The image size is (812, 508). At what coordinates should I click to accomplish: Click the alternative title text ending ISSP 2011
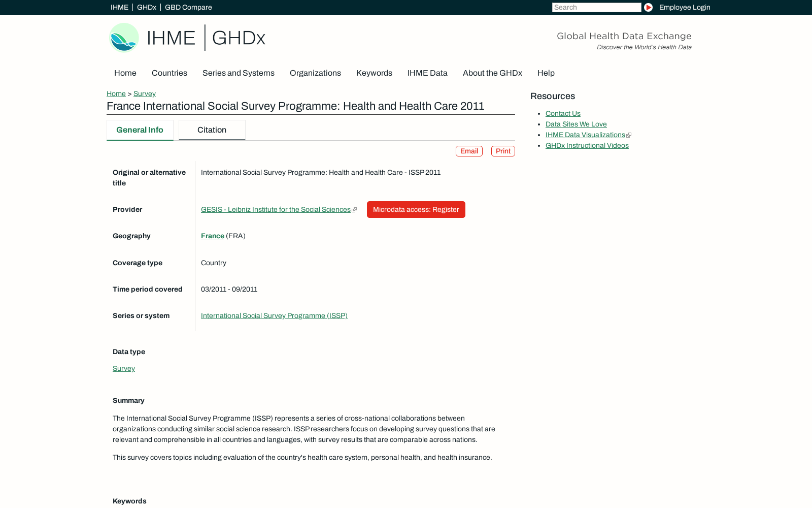click(321, 172)
